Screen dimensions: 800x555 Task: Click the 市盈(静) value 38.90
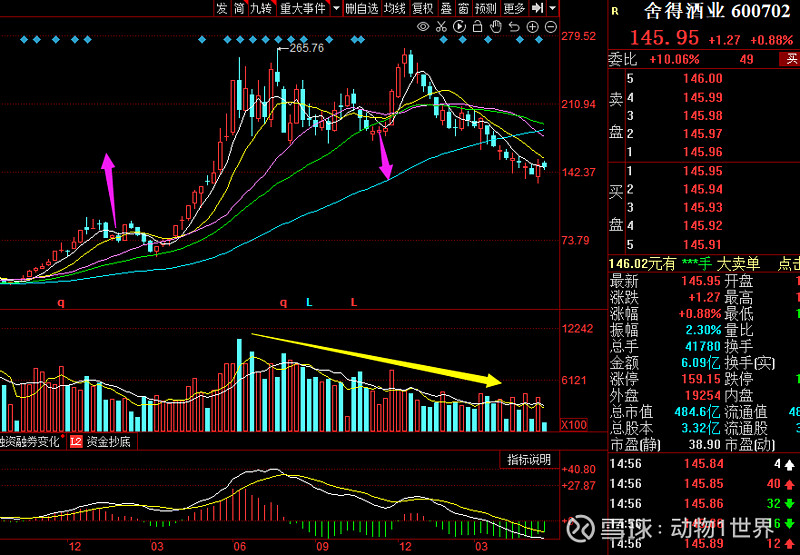[x=705, y=444]
